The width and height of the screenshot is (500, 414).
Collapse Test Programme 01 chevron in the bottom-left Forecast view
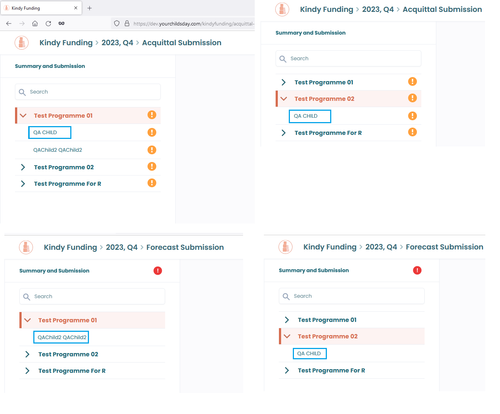(27, 320)
